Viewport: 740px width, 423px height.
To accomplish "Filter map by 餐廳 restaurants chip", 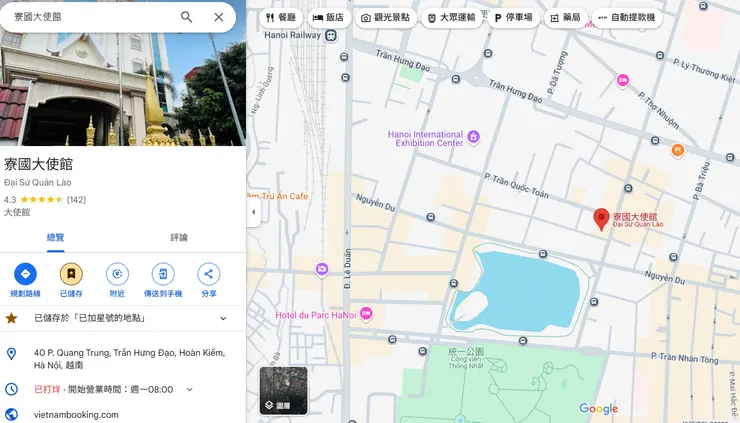I will tap(281, 17).
